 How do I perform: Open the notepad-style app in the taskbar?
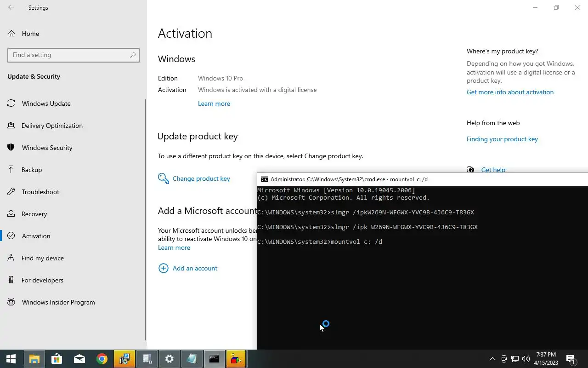(192, 359)
